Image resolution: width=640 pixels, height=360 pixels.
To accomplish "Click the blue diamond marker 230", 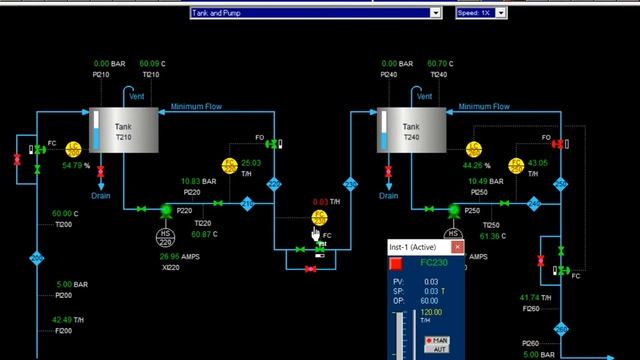I will (x=350, y=184).
